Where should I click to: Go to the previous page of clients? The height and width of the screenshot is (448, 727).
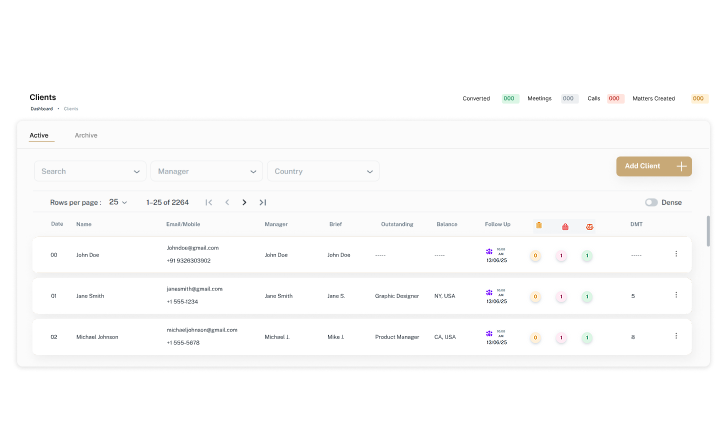[227, 202]
